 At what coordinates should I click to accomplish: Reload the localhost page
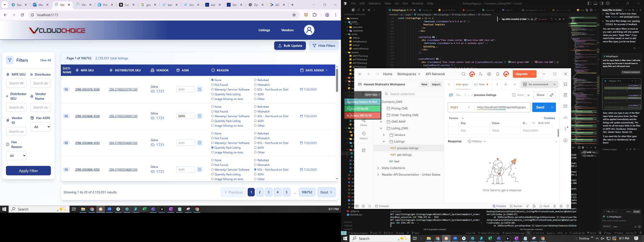pos(22,15)
